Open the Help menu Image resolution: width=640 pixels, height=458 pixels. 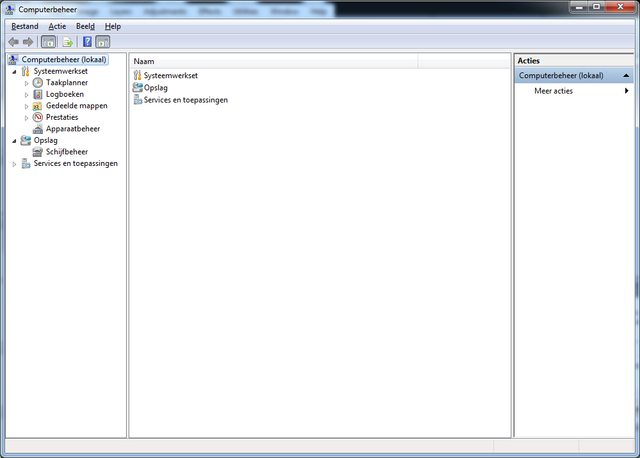(x=113, y=27)
